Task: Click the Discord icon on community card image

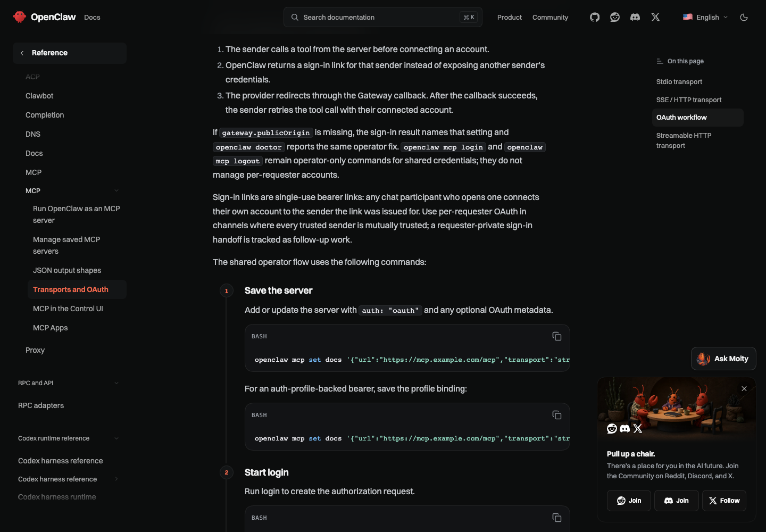Action: [x=625, y=428]
